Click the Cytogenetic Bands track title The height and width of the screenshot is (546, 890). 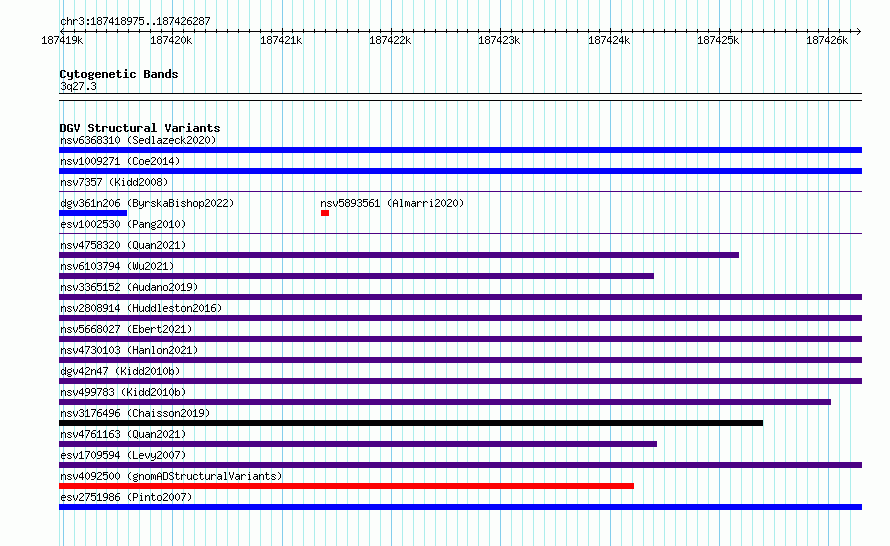pos(119,74)
